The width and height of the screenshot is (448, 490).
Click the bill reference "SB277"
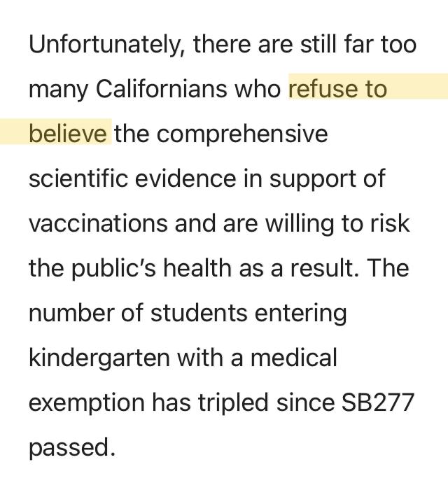coord(378,402)
